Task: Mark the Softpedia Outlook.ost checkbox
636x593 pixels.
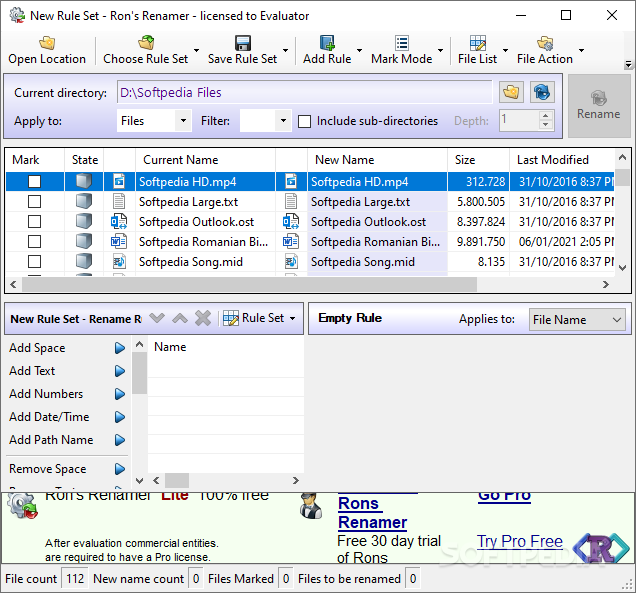Action: [x=34, y=221]
